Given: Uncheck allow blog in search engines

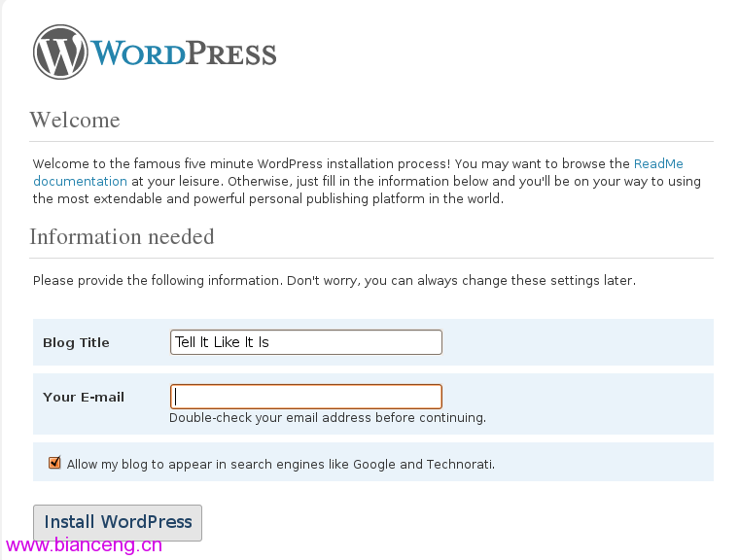Looking at the screenshot, I should tap(54, 463).
